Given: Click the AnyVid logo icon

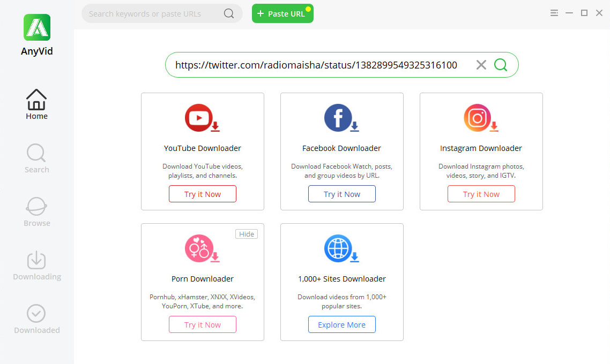Looking at the screenshot, I should point(37,28).
